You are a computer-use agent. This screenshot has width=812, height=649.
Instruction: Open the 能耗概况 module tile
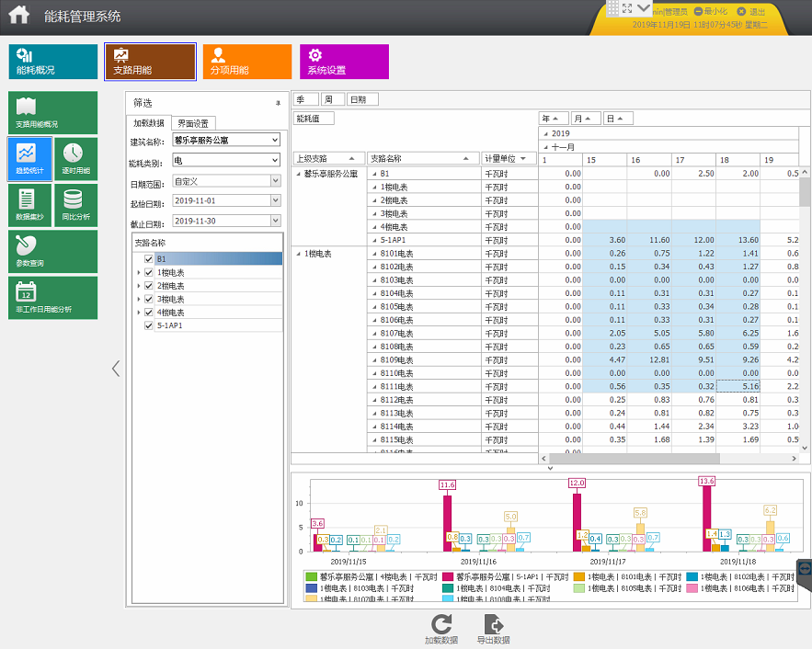click(x=52, y=62)
